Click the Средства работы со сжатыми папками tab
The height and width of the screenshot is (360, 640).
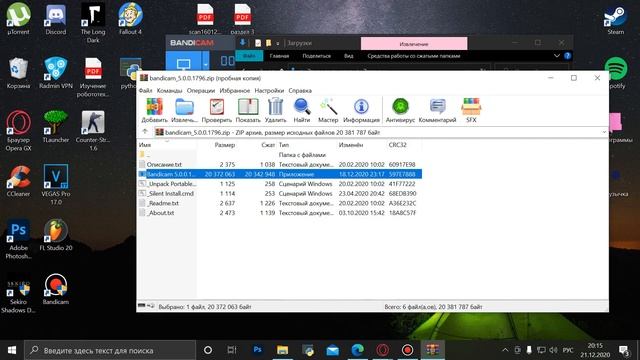pos(413,56)
